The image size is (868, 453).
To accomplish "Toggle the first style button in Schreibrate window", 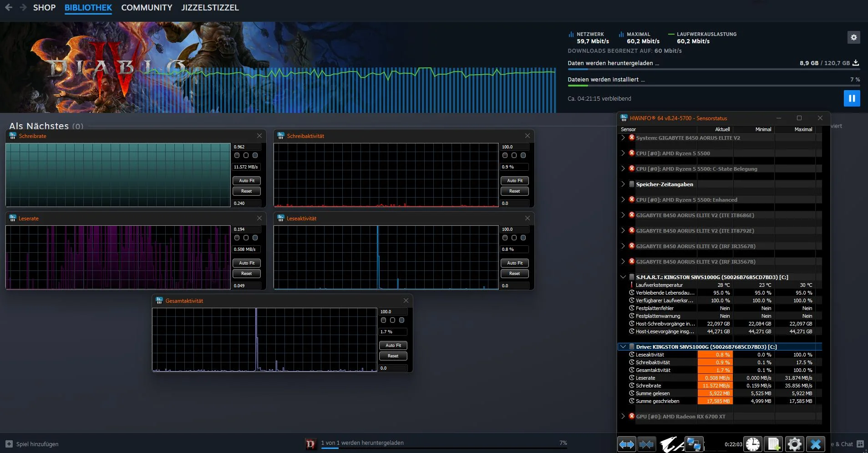I will (237, 155).
